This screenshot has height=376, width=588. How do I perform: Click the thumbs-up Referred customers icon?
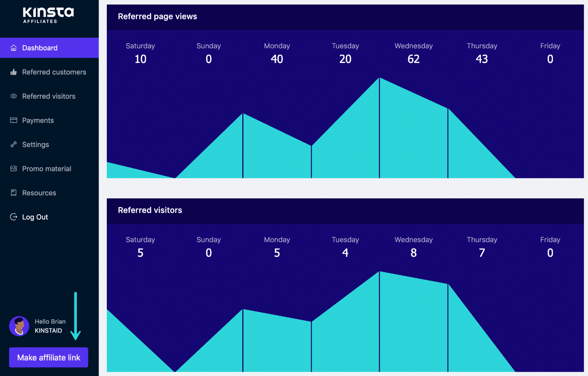click(x=14, y=72)
